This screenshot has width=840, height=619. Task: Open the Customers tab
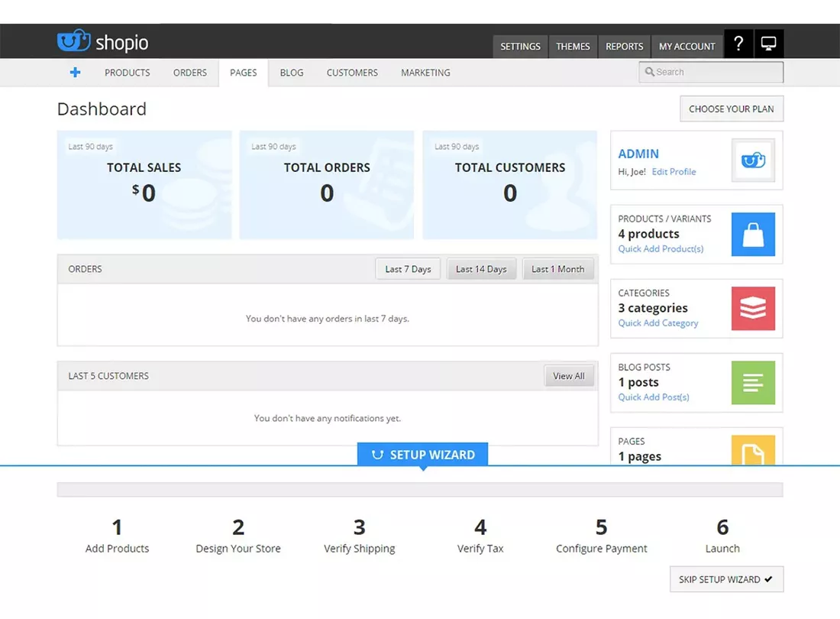(352, 73)
